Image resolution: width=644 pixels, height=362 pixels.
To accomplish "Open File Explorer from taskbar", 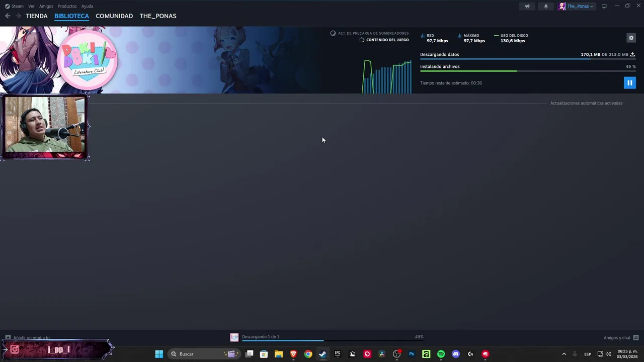I will pyautogui.click(x=278, y=354).
